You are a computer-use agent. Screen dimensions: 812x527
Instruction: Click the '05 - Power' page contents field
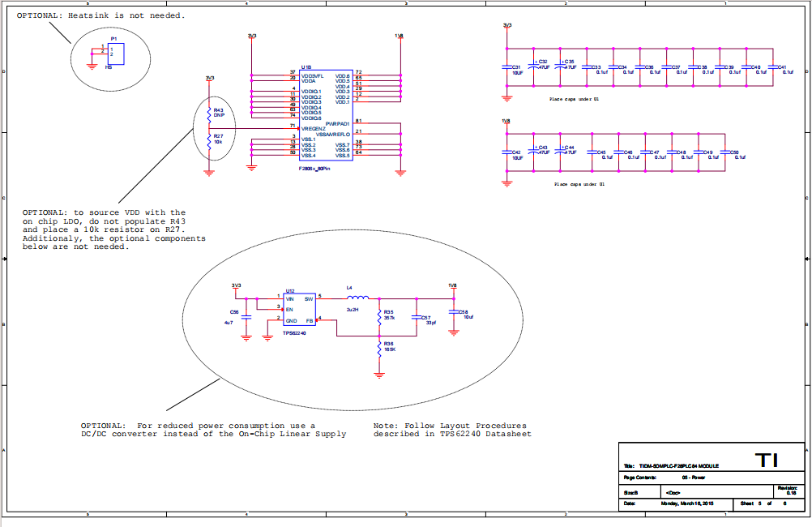coord(694,478)
